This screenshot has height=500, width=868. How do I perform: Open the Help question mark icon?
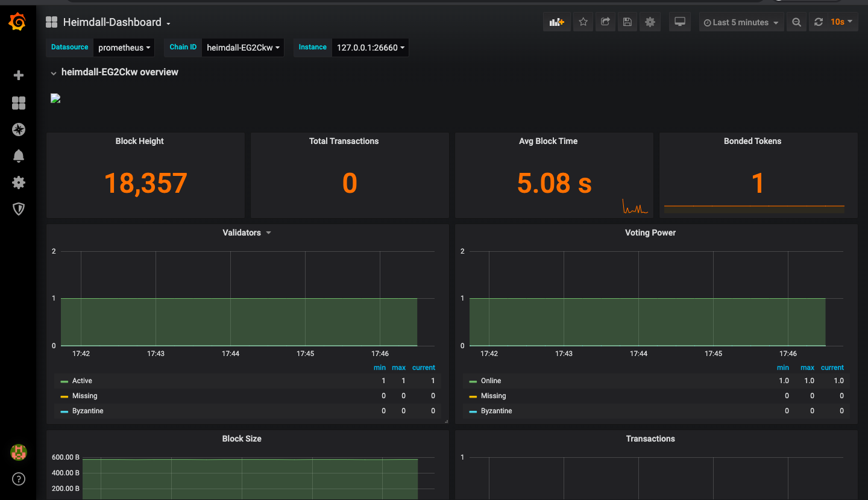pos(19,480)
